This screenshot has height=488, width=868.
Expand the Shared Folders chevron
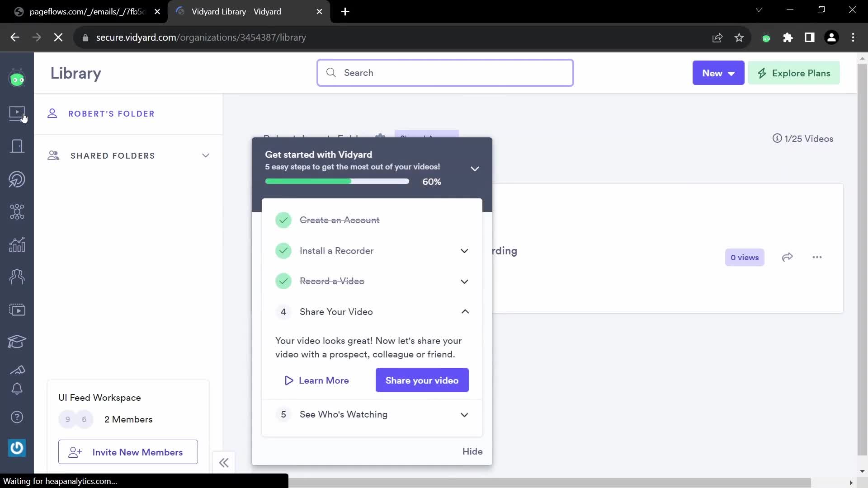pos(206,155)
